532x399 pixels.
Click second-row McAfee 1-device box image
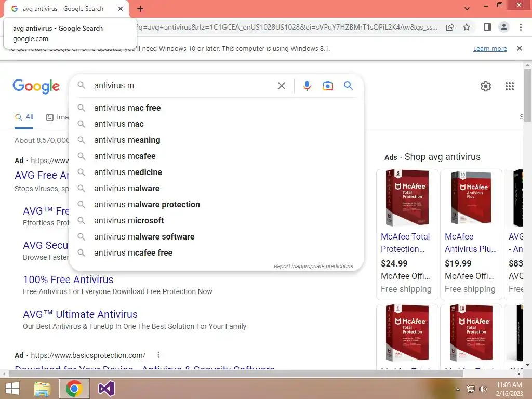tap(407, 333)
